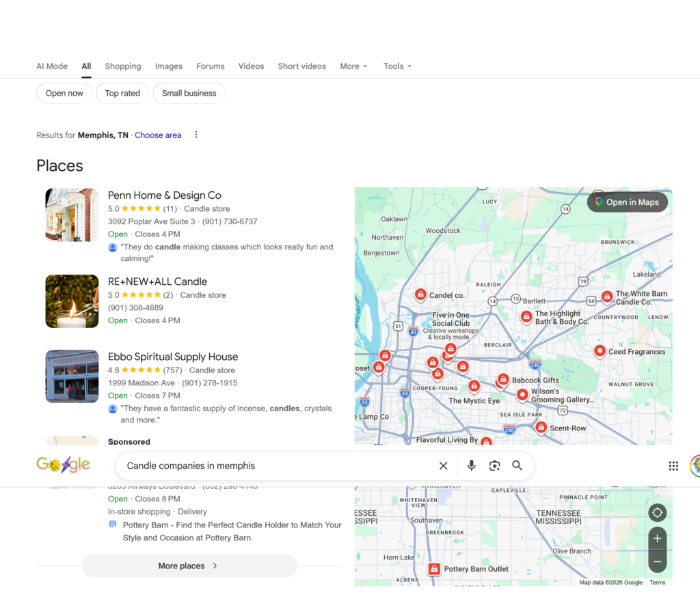The width and height of the screenshot is (700, 606).
Task: Select The Mystic Eye map pin
Action: 474,386
